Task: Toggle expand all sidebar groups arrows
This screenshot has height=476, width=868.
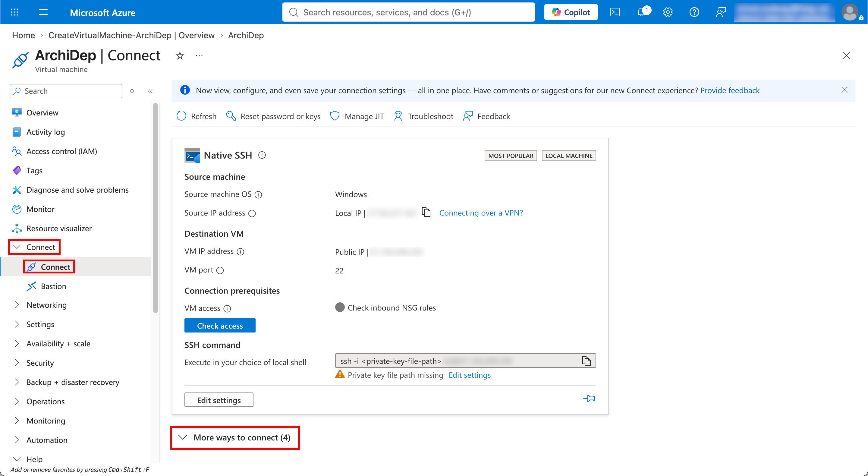Action: [x=132, y=91]
